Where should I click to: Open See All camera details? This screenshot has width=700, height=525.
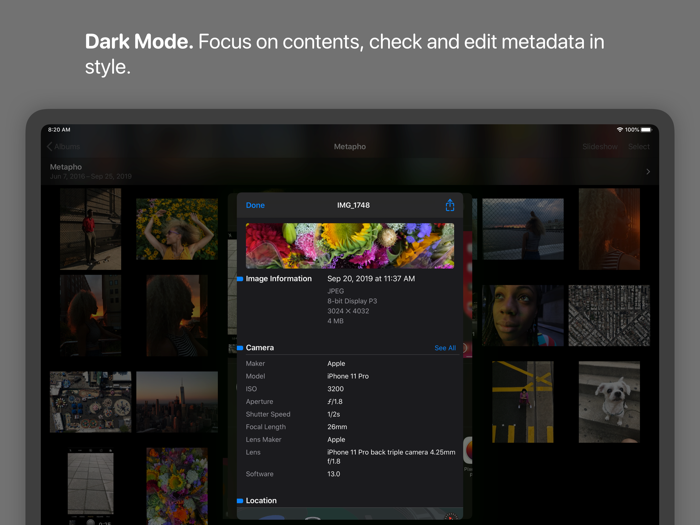[445, 348]
